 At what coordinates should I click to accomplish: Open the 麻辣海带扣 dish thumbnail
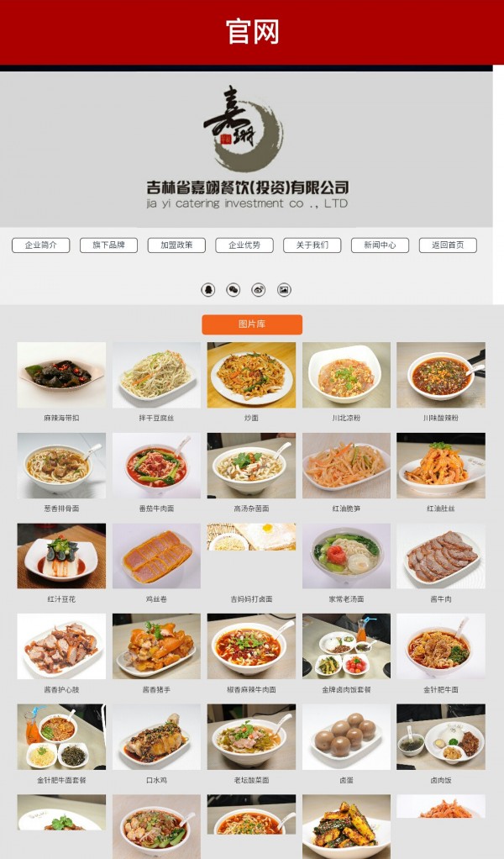click(x=61, y=375)
